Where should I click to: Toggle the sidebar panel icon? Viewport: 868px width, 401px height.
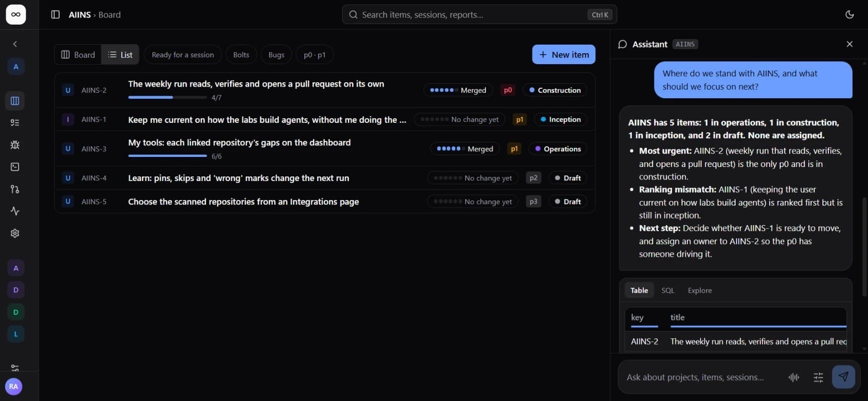(x=56, y=15)
